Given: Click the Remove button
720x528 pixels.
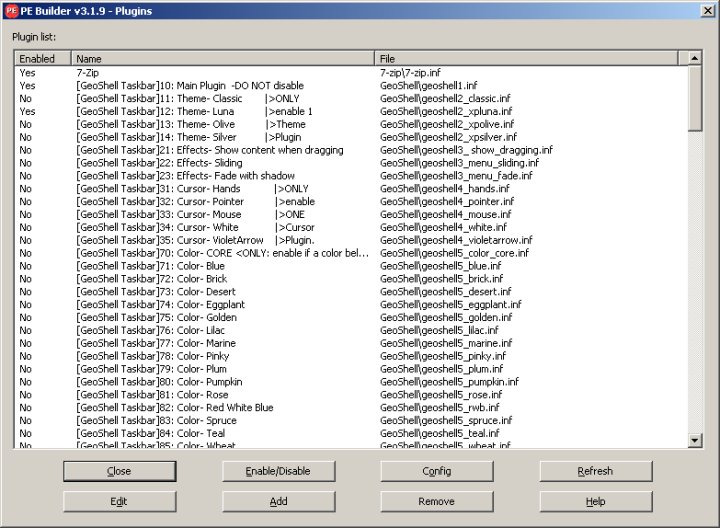Looking at the screenshot, I should [x=437, y=501].
